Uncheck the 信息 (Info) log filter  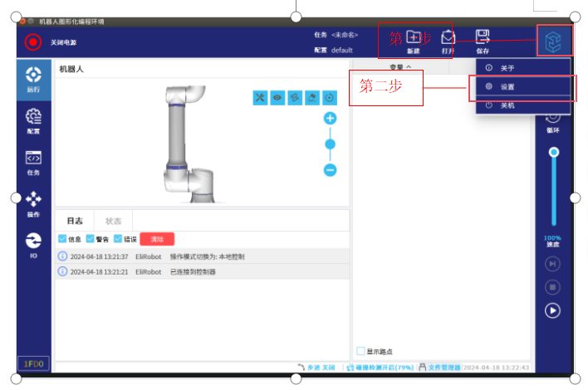(x=63, y=239)
